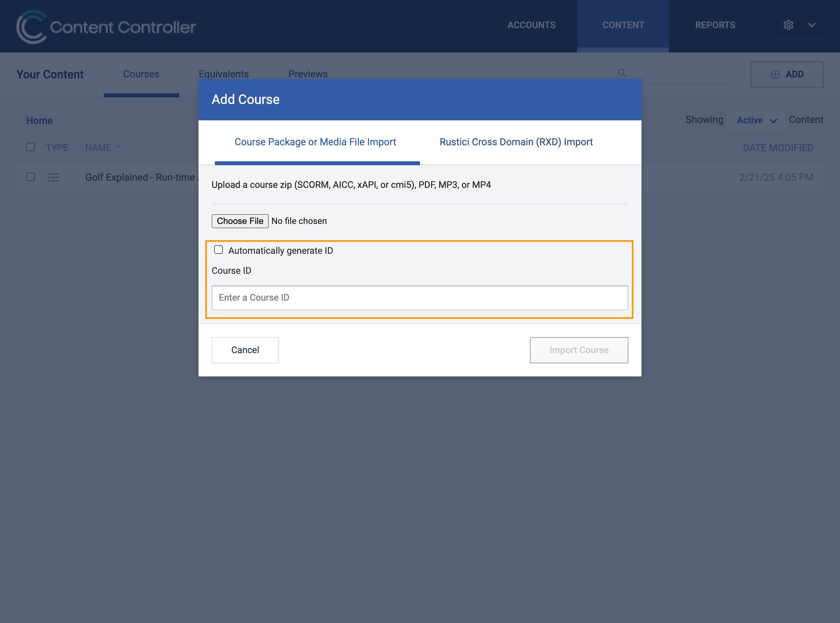Open the Active content filter dropdown
Screen dimensions: 840x623
click(x=756, y=120)
